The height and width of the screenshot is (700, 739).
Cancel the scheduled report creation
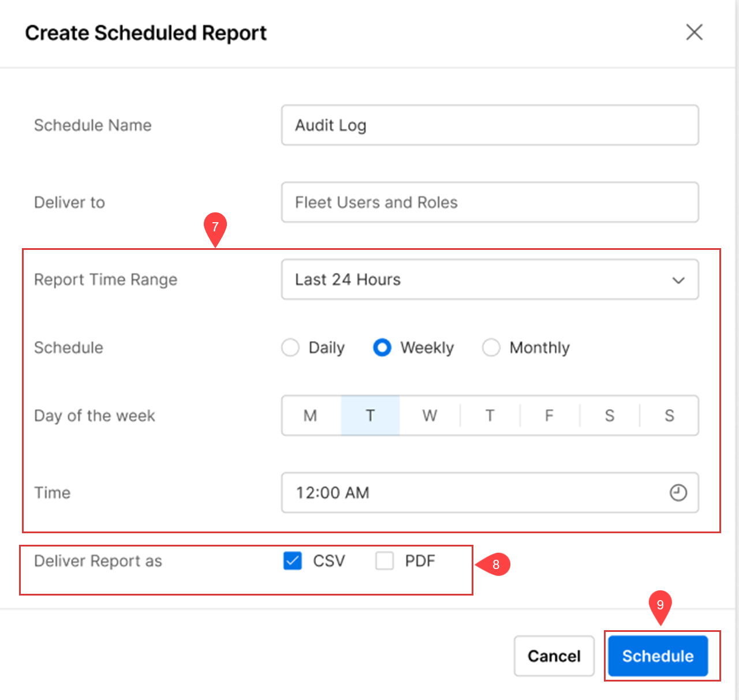click(x=554, y=656)
